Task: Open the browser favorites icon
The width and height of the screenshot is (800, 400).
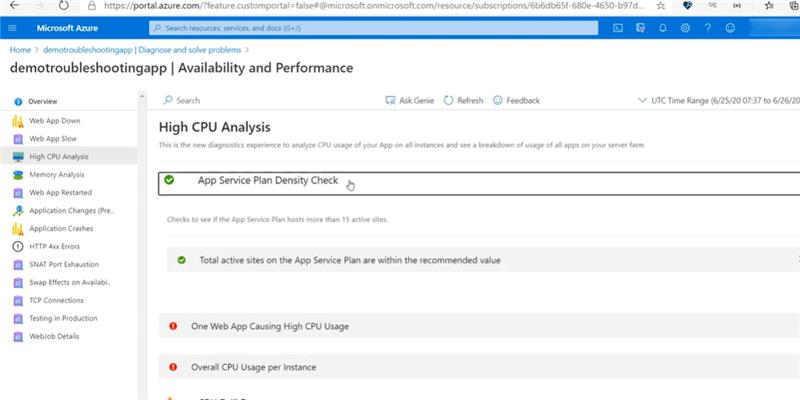Action: pyautogui.click(x=770, y=6)
